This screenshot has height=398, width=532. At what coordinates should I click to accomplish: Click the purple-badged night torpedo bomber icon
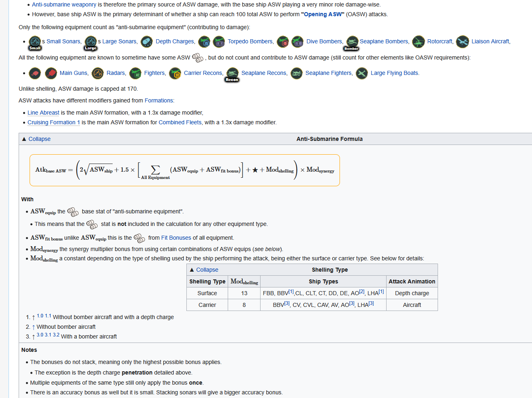pyautogui.click(x=219, y=41)
